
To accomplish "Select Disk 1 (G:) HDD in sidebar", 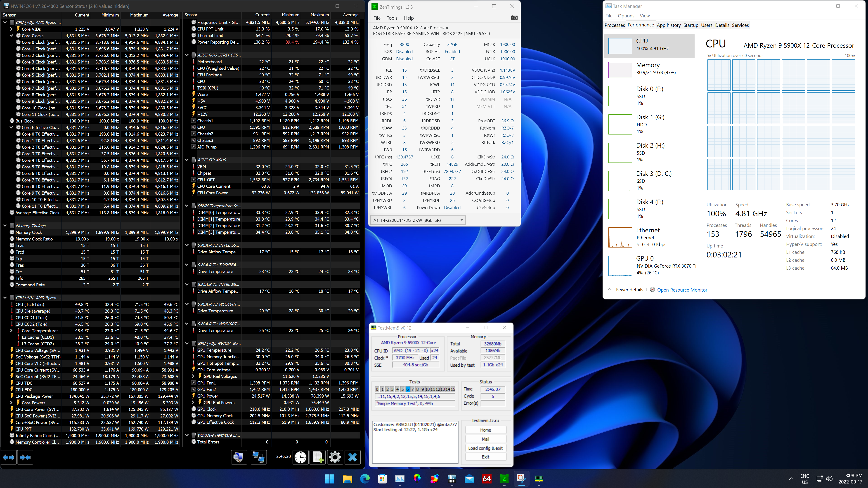I will coord(650,124).
